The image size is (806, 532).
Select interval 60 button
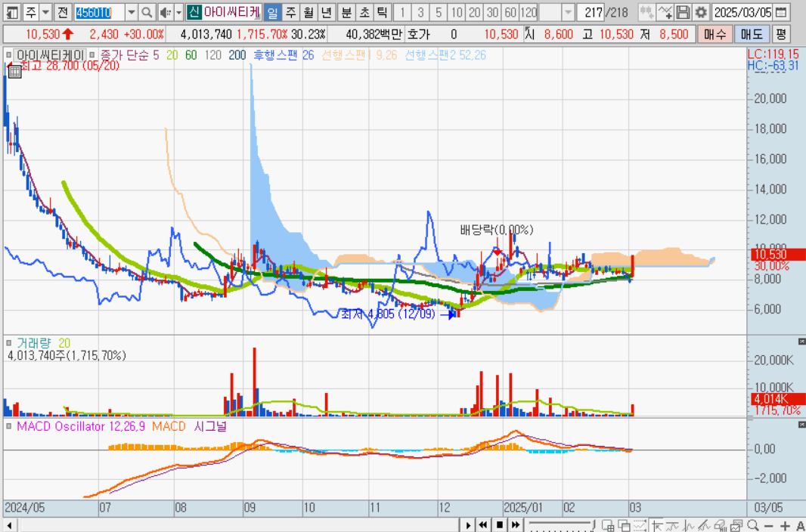click(510, 12)
